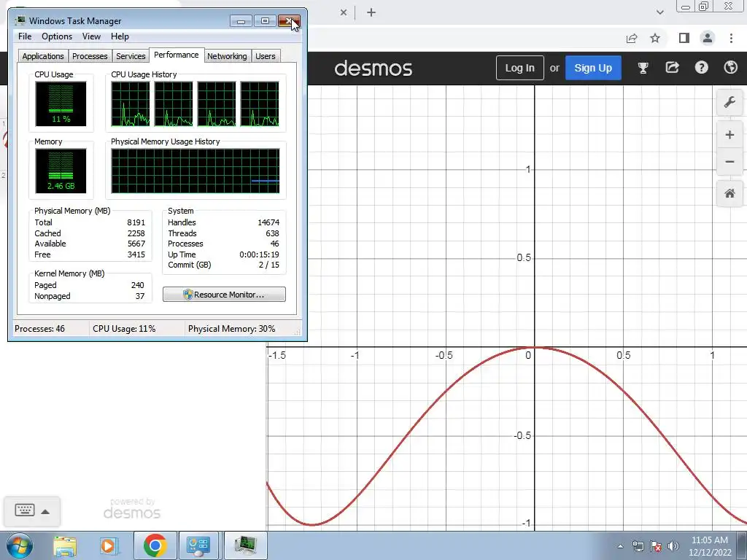Select the Performance tab
The image size is (747, 560).
click(x=177, y=55)
